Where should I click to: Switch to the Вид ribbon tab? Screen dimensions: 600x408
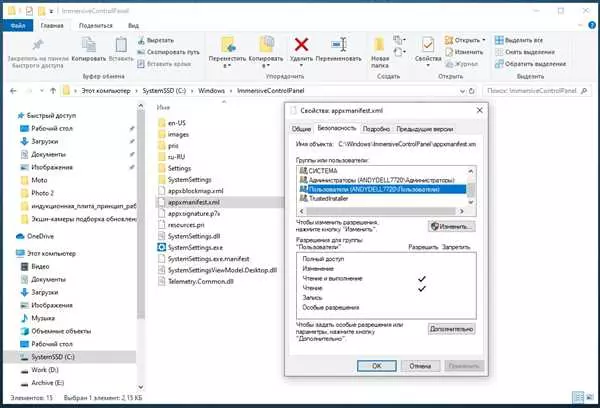[x=133, y=25]
